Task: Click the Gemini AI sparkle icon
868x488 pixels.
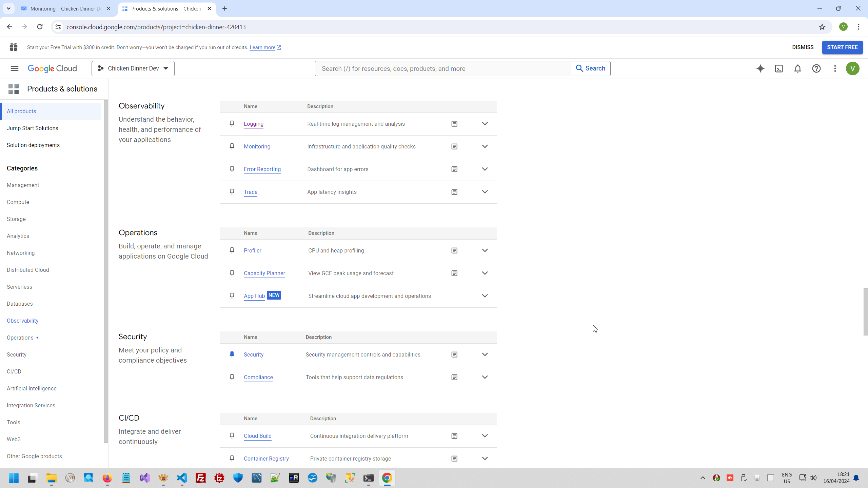Action: pyautogui.click(x=760, y=69)
